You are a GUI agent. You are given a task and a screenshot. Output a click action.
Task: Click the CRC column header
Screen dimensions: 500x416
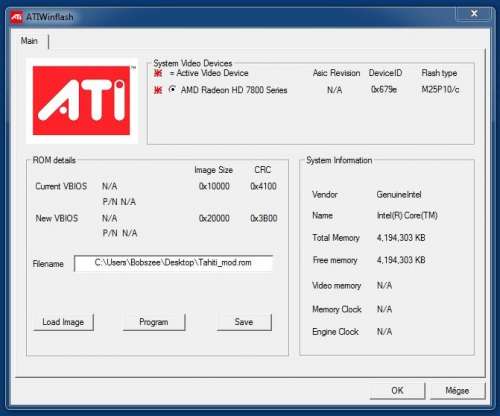tap(263, 170)
